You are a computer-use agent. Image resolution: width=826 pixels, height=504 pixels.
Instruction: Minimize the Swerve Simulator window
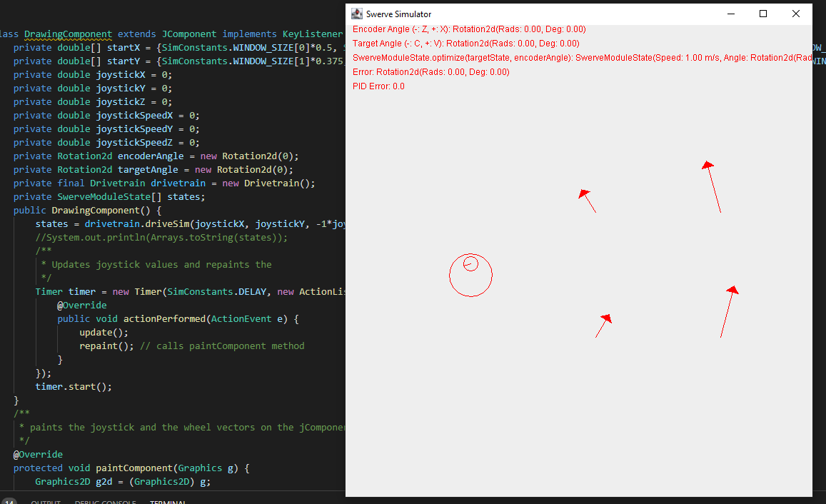coord(730,14)
